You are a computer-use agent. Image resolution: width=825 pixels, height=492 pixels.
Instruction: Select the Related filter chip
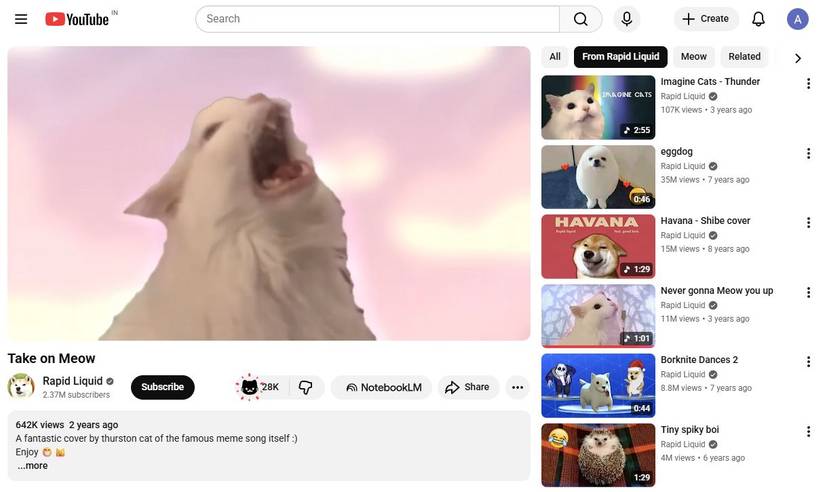744,57
